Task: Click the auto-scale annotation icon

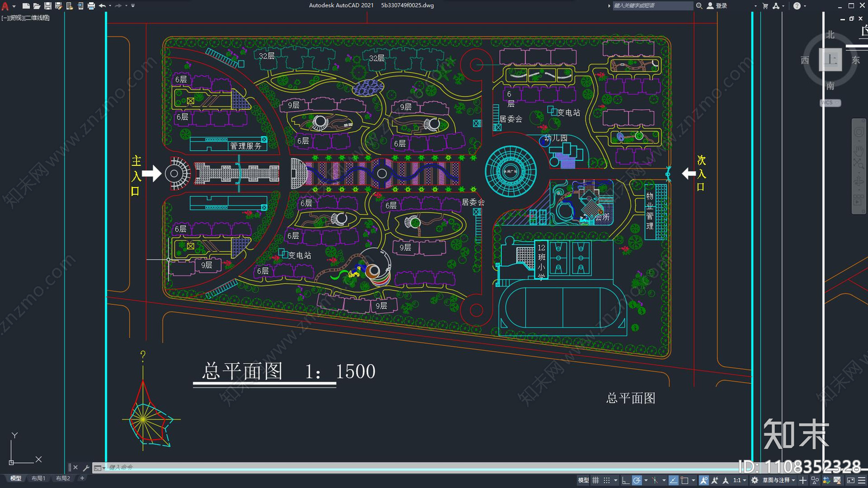Action: click(x=714, y=480)
